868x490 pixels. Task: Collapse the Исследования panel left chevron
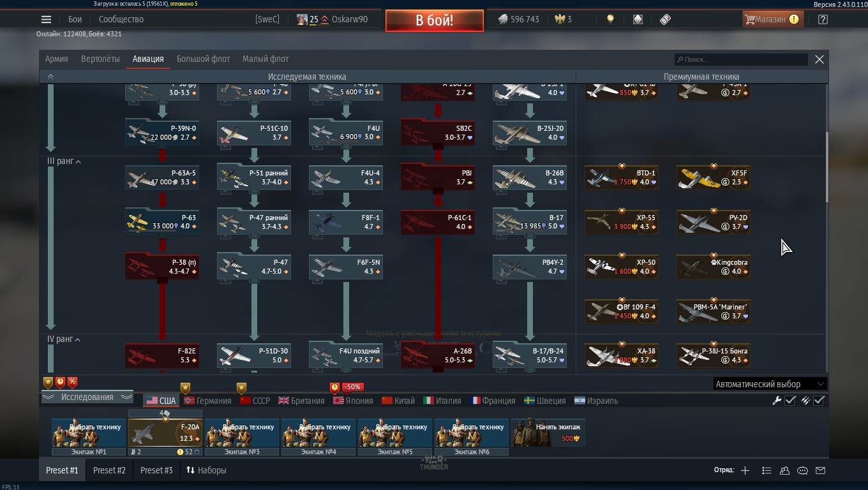click(48, 397)
